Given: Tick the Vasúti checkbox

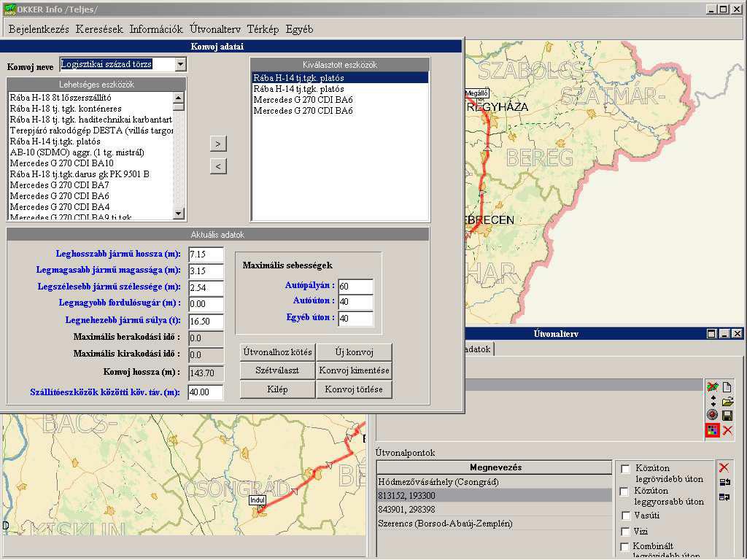Looking at the screenshot, I should click(625, 516).
